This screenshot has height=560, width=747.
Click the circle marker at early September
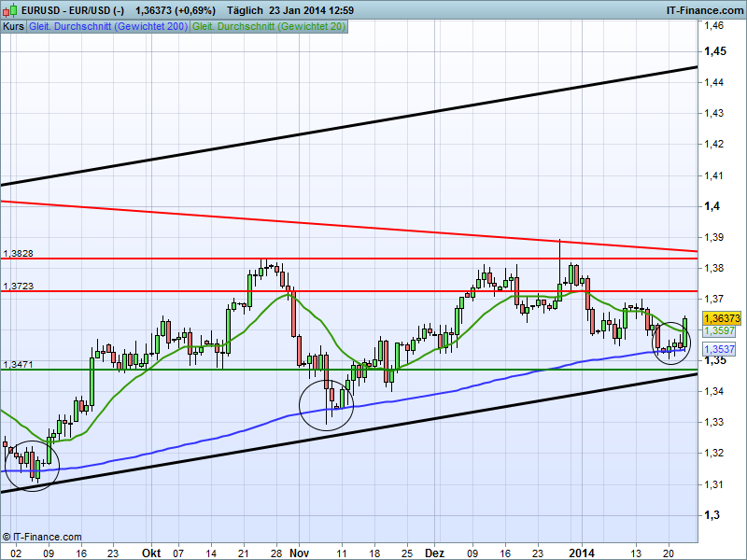pyautogui.click(x=32, y=464)
